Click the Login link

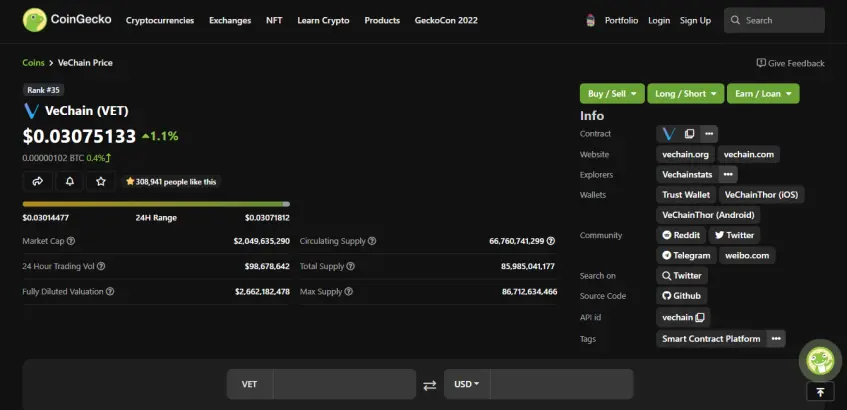pos(659,21)
